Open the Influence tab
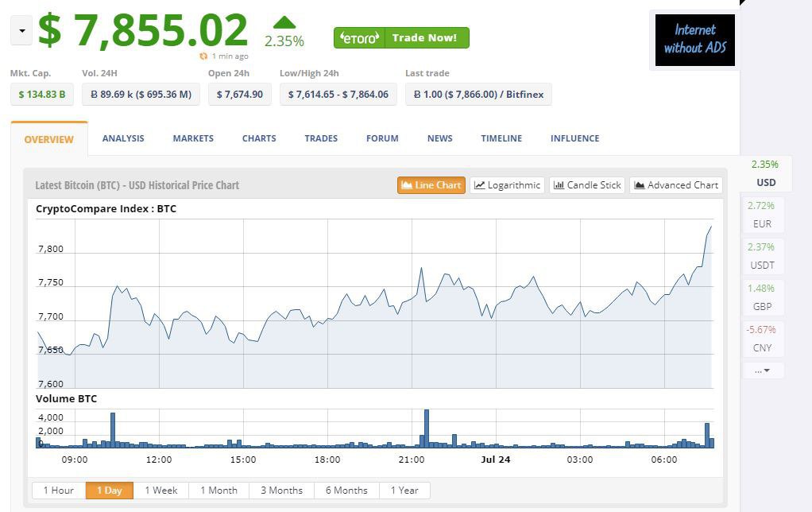 [x=574, y=138]
